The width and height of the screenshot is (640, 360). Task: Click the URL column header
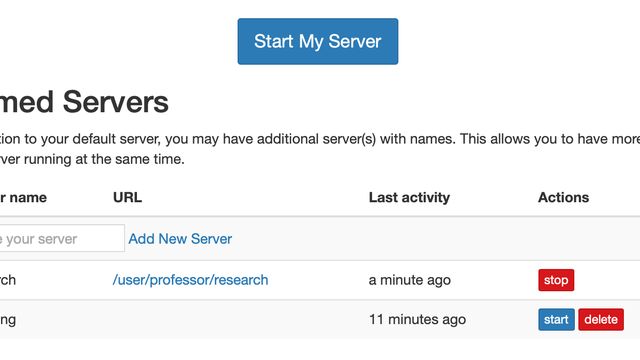point(127,198)
